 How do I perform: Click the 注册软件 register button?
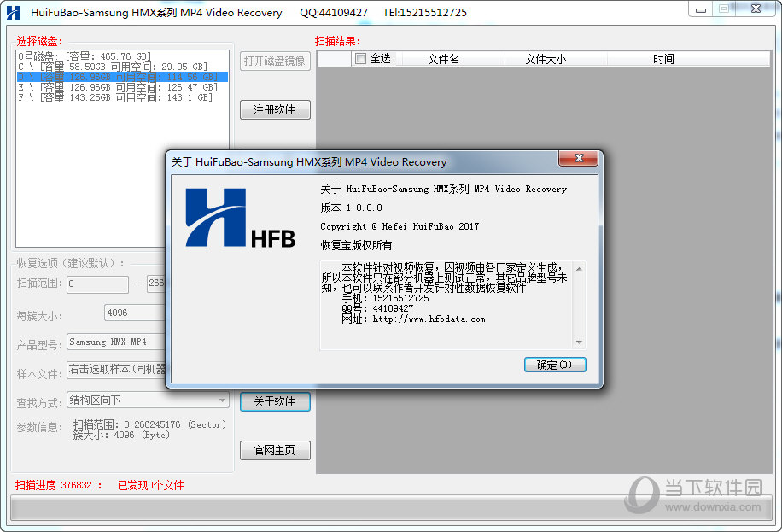[x=275, y=110]
